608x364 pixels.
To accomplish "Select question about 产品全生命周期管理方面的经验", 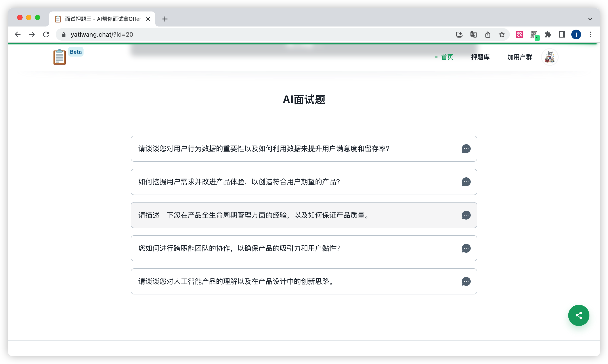I will pos(304,215).
